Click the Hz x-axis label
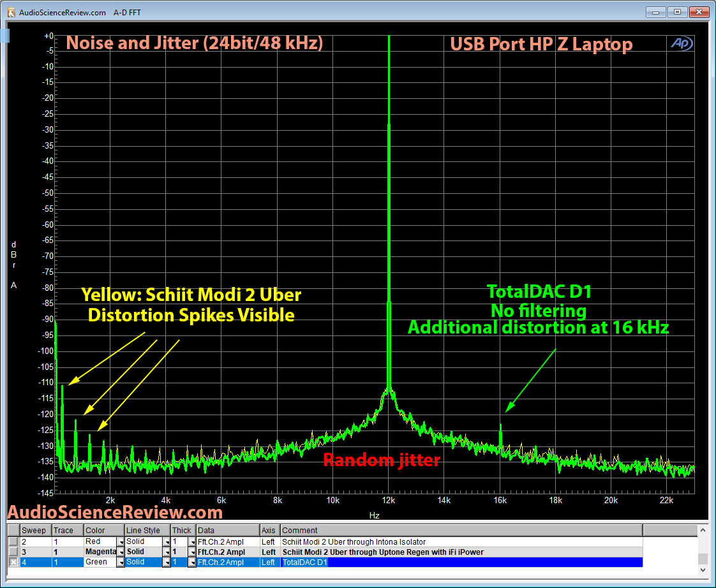Image resolution: width=716 pixels, height=588 pixels. 375,515
